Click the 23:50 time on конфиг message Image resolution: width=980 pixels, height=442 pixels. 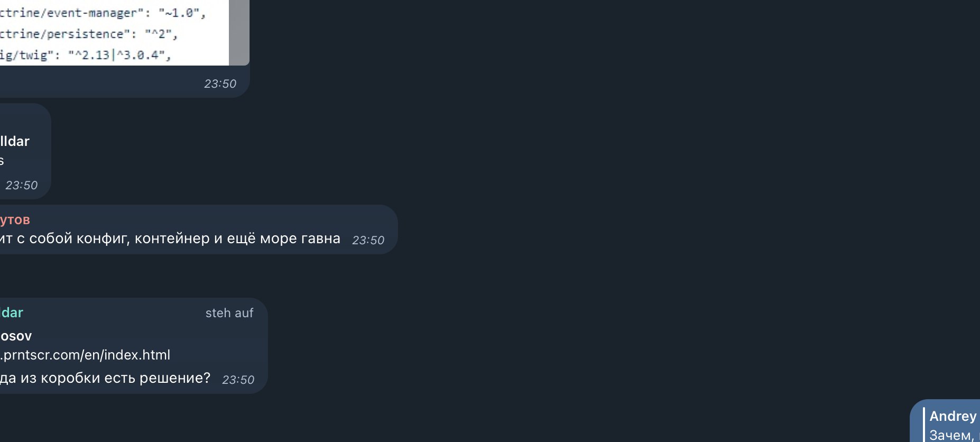368,240
